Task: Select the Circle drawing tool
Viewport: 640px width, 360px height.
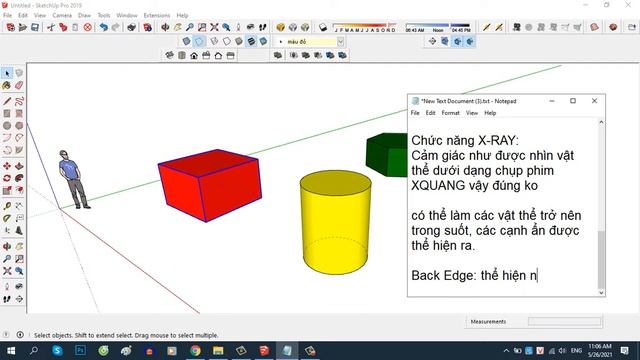Action: coord(7,126)
